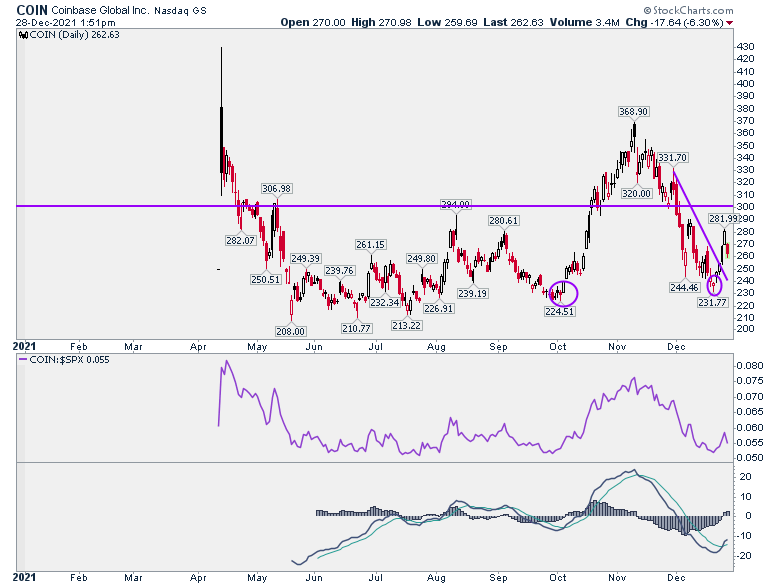
Task: Click the Volume 3.4M figure
Action: (585, 22)
